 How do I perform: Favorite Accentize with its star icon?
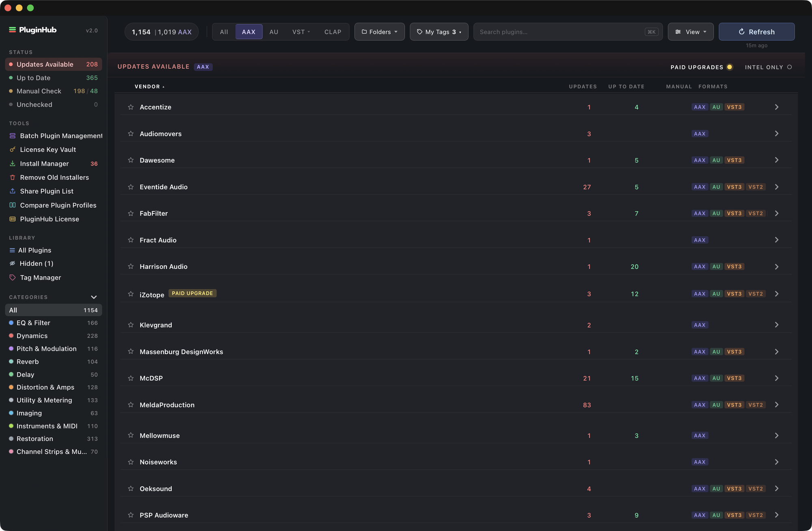131,107
